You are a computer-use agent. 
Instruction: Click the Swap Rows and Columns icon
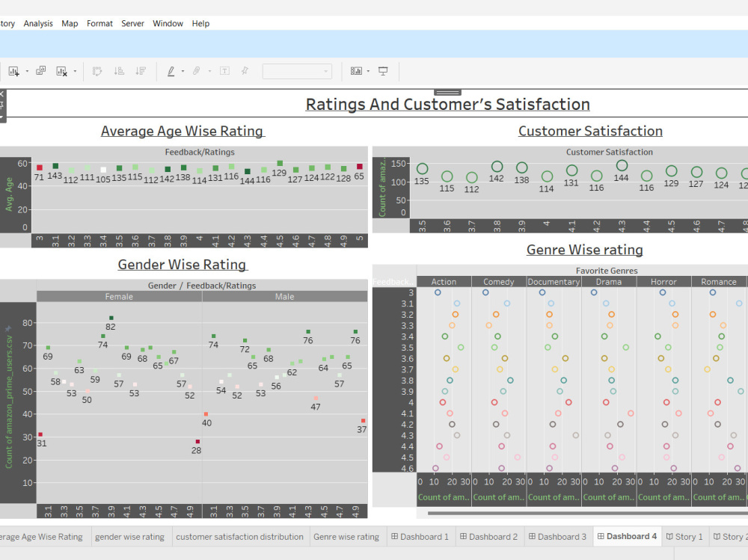(97, 70)
